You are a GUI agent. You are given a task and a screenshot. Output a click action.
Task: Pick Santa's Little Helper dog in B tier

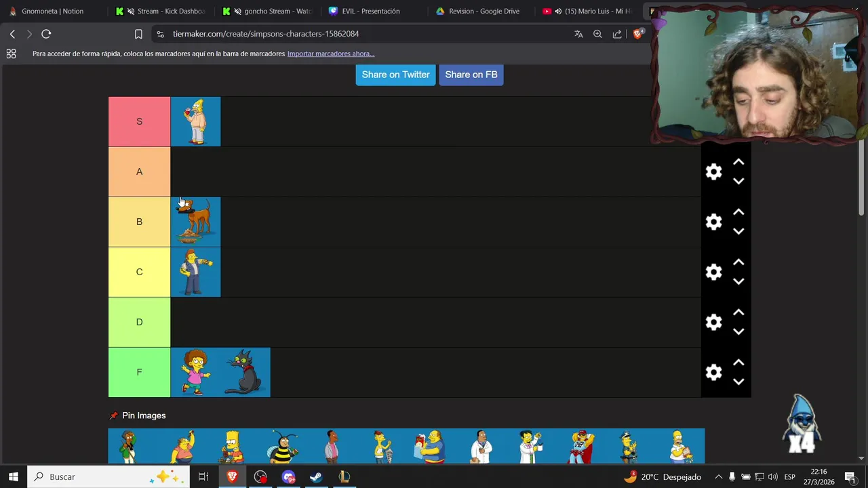195,222
